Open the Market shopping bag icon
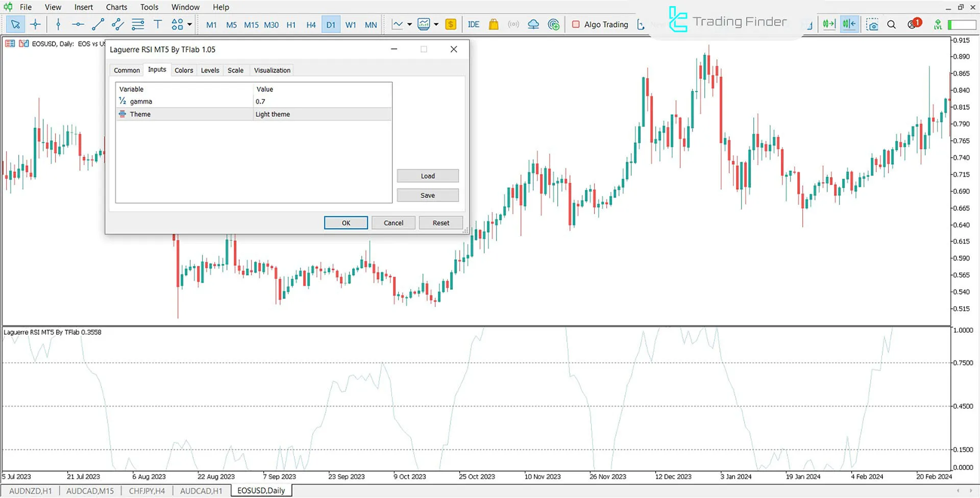The height and width of the screenshot is (498, 980). [x=493, y=24]
